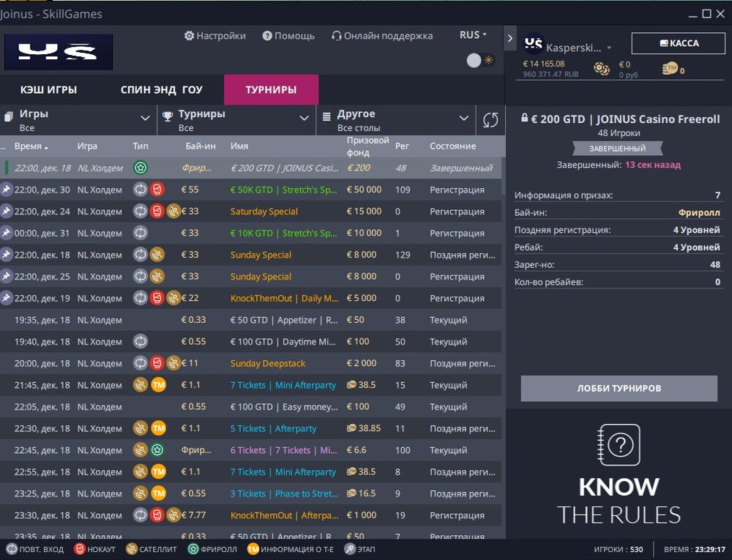Click knockout icon in KnockThemOut Daily row
Image resolution: width=732 pixels, height=560 pixels.
(157, 298)
